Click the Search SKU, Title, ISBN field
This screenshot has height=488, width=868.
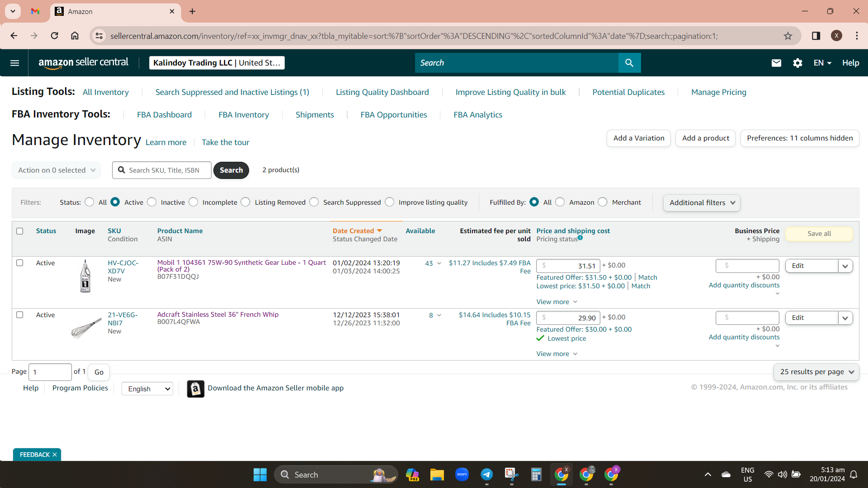(162, 170)
